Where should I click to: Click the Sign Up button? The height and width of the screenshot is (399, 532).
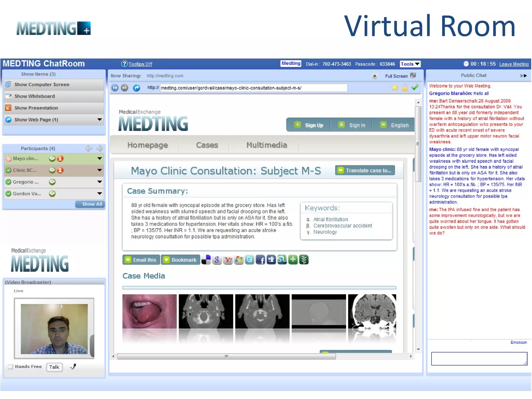click(309, 125)
